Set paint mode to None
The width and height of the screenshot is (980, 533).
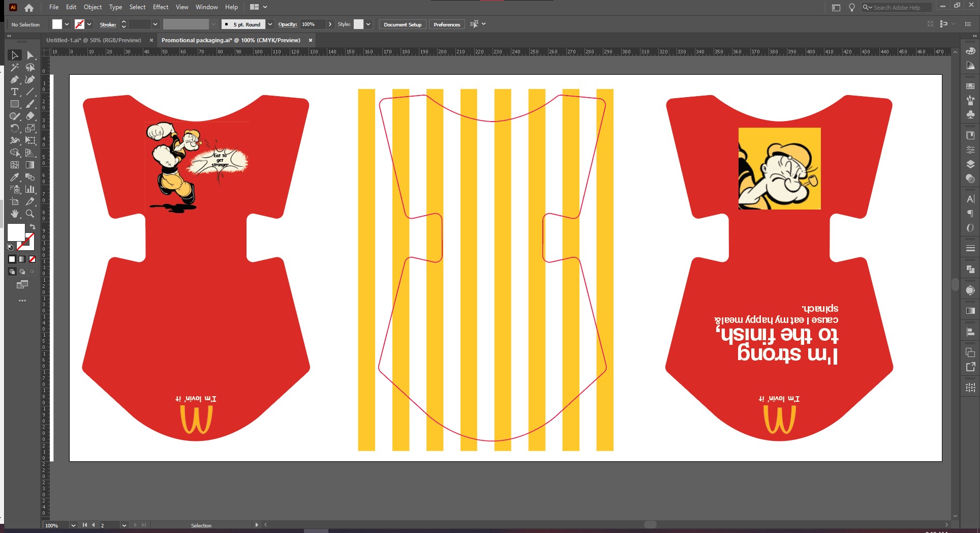coord(32,259)
